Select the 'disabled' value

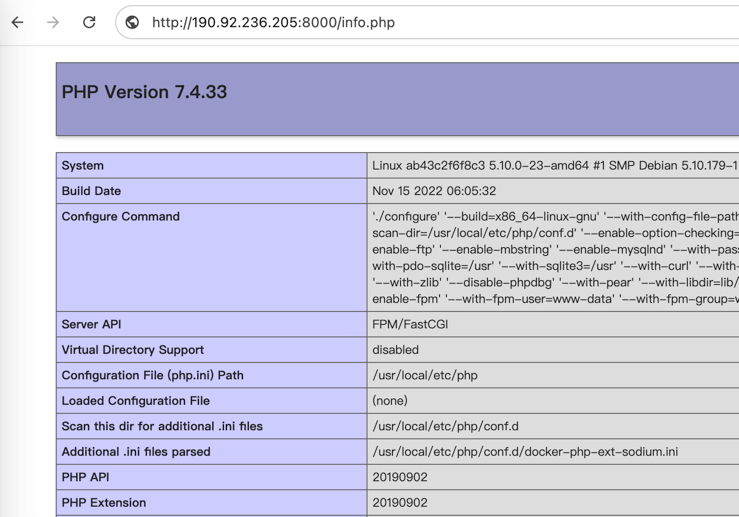395,350
